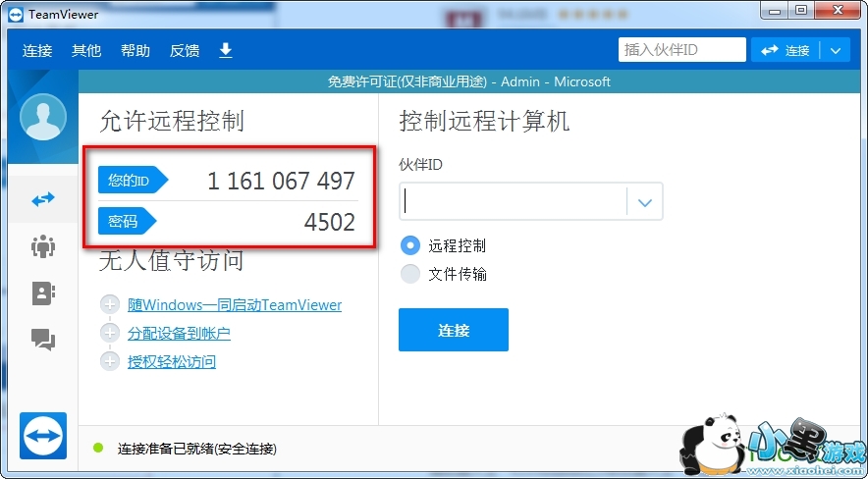
Task: Click the green connection status indicator
Action: tap(98, 448)
